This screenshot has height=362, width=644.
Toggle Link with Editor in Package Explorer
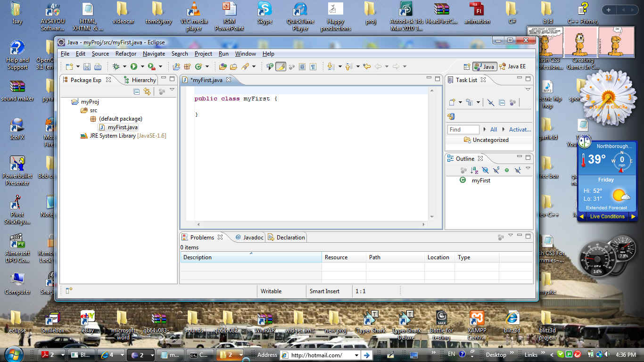click(x=147, y=92)
